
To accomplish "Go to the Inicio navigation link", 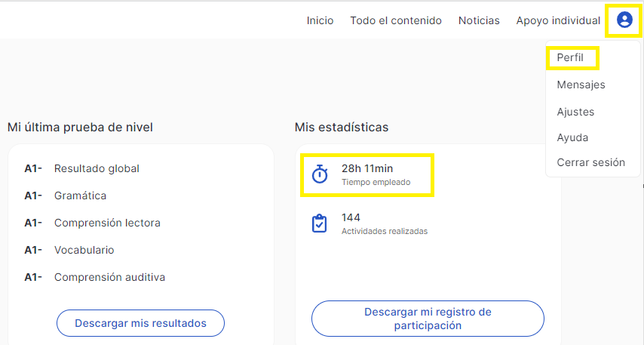I will (320, 20).
